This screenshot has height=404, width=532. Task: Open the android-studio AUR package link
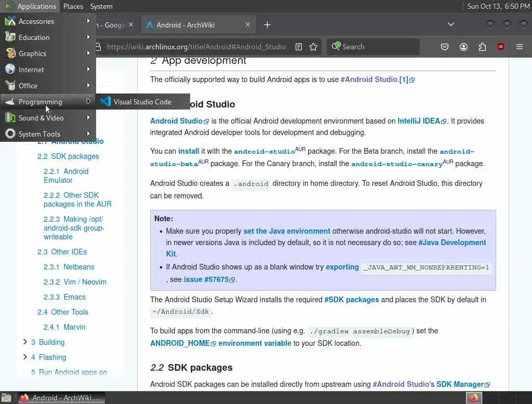(x=264, y=151)
